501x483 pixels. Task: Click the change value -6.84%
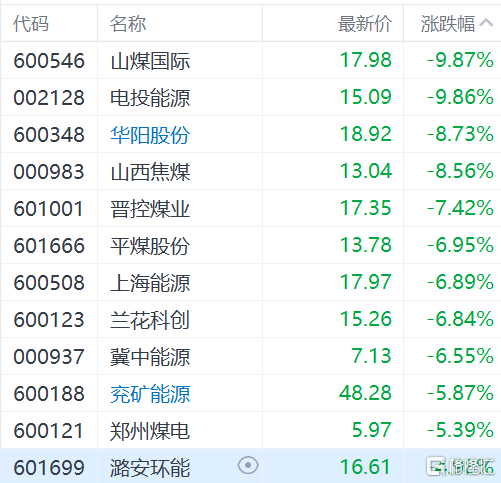click(x=460, y=319)
